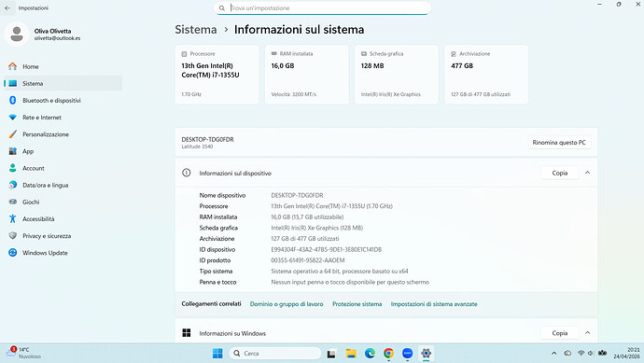Click the Windows Update sync icon

point(13,253)
